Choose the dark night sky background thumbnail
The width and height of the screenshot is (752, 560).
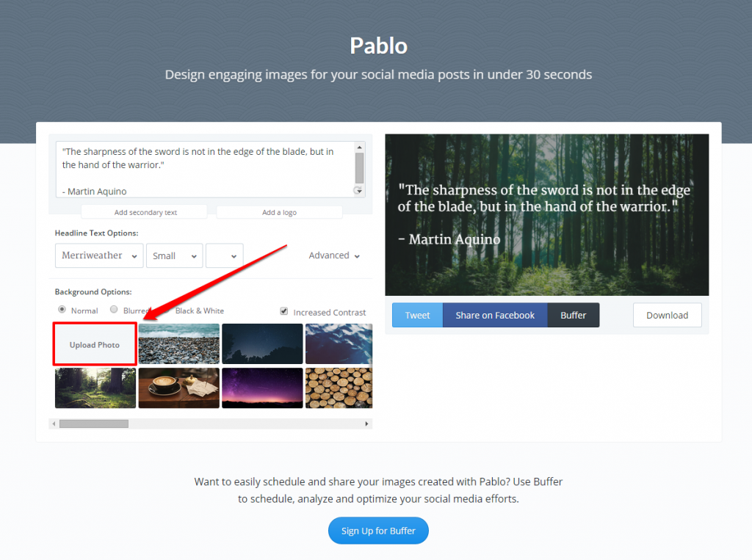point(262,343)
